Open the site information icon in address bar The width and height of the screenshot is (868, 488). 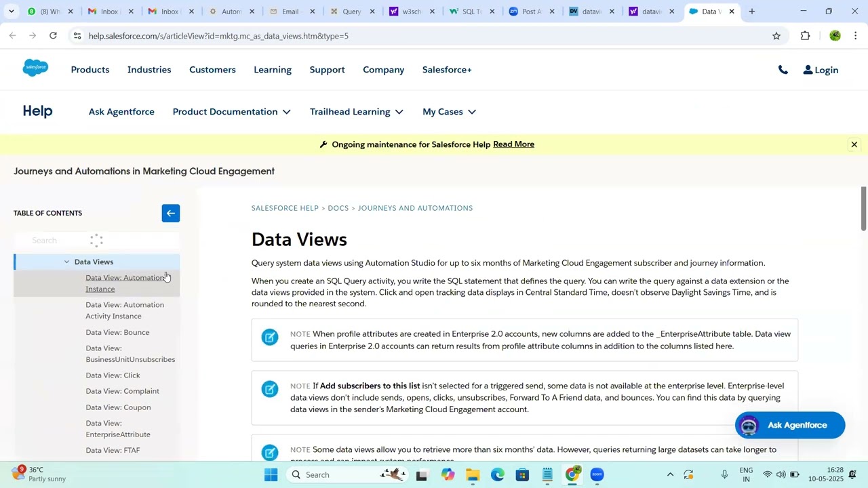pyautogui.click(x=77, y=36)
